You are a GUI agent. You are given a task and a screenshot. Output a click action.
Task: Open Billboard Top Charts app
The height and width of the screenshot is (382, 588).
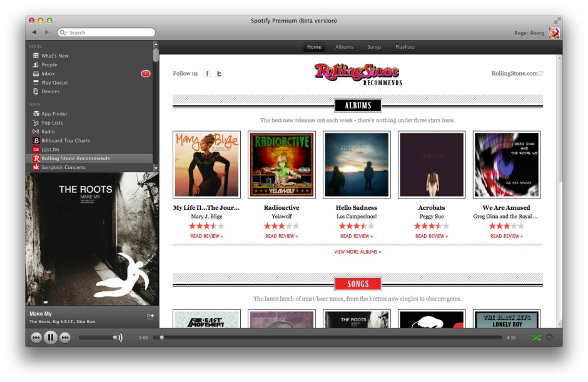[65, 141]
